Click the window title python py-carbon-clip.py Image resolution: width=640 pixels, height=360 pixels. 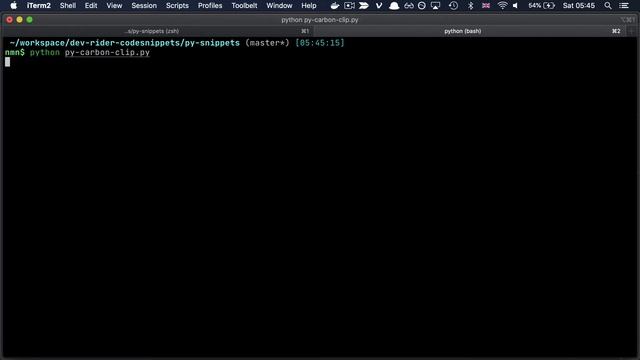(320, 20)
